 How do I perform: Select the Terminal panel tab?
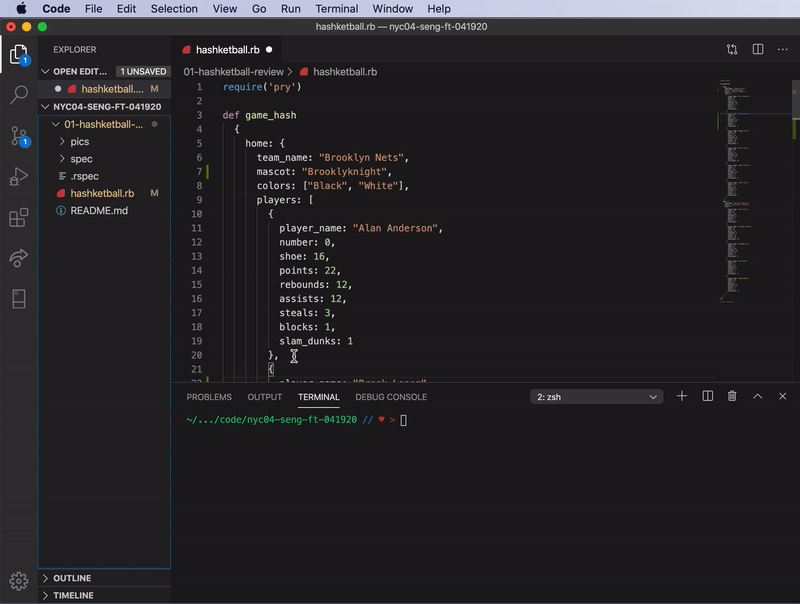point(318,397)
